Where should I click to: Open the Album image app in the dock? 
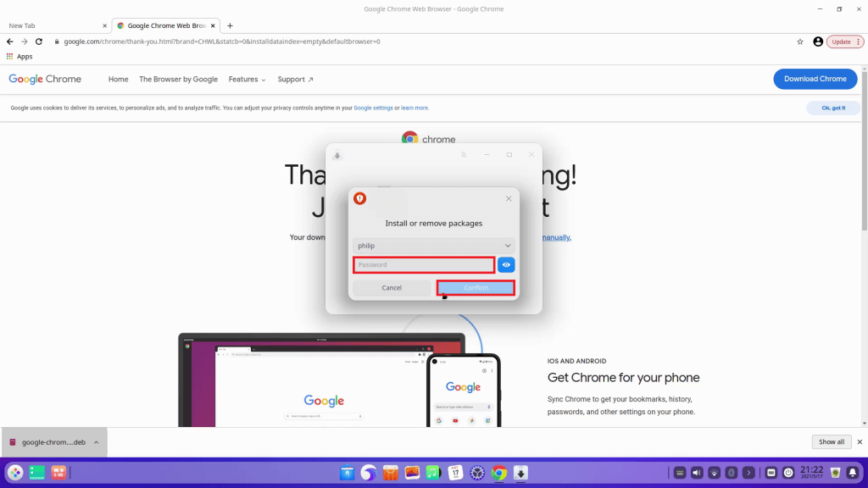point(412,473)
